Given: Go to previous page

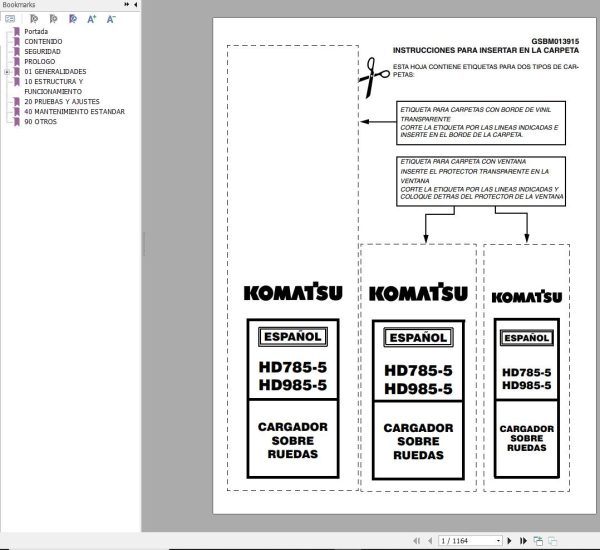Looking at the screenshot, I should (x=430, y=540).
